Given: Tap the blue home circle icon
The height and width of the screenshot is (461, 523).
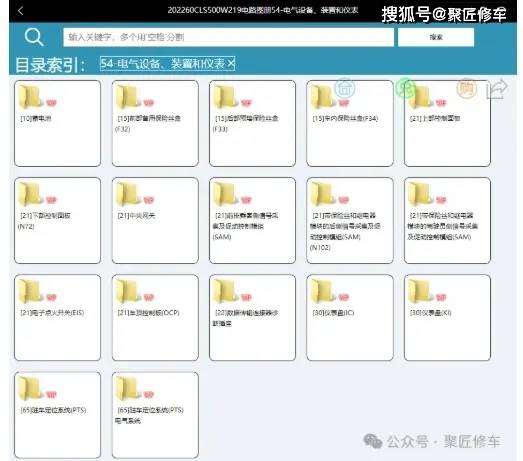Looking at the screenshot, I should click(345, 88).
